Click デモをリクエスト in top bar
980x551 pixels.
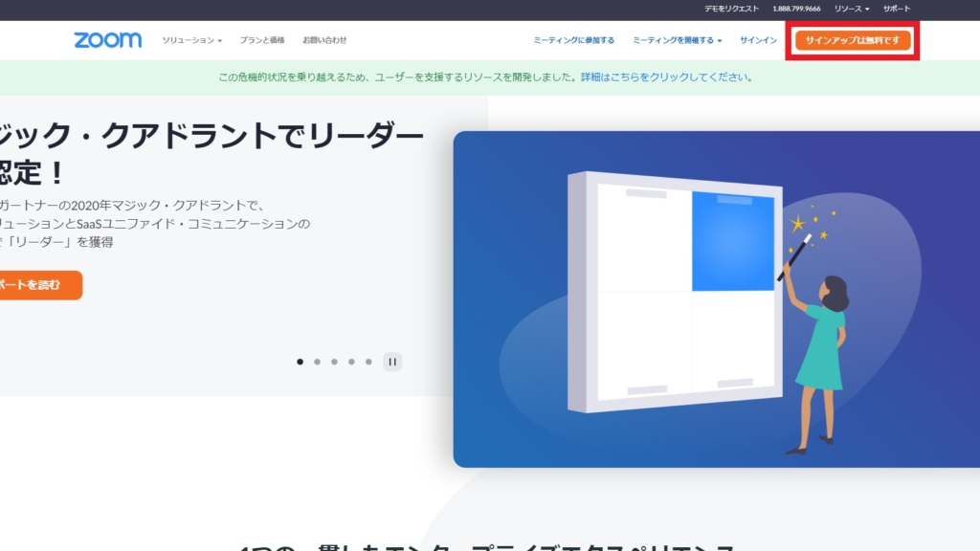click(x=731, y=9)
